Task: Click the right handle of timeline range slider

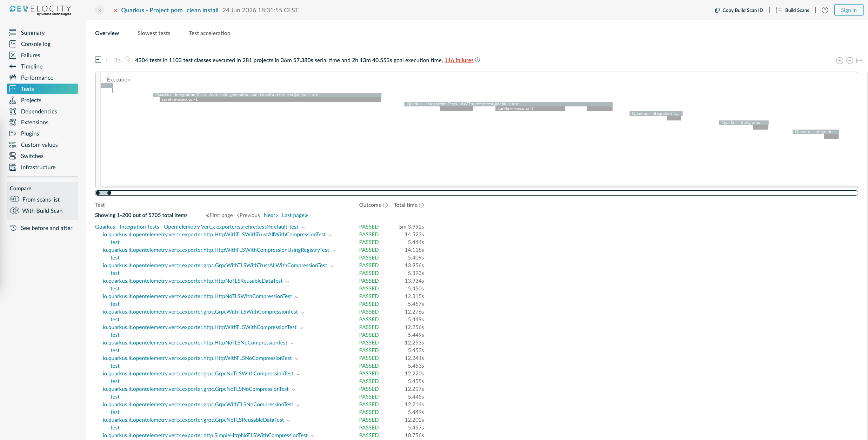Action: tap(109, 193)
